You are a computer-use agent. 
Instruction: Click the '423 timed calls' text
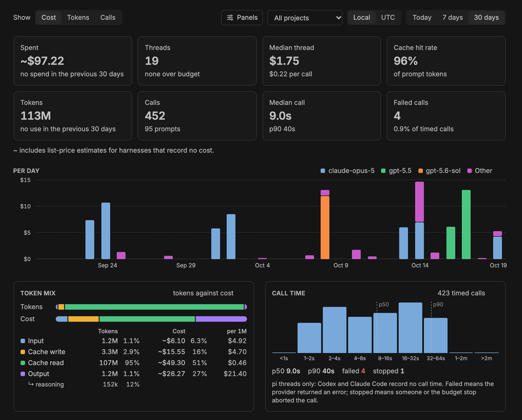(x=461, y=293)
